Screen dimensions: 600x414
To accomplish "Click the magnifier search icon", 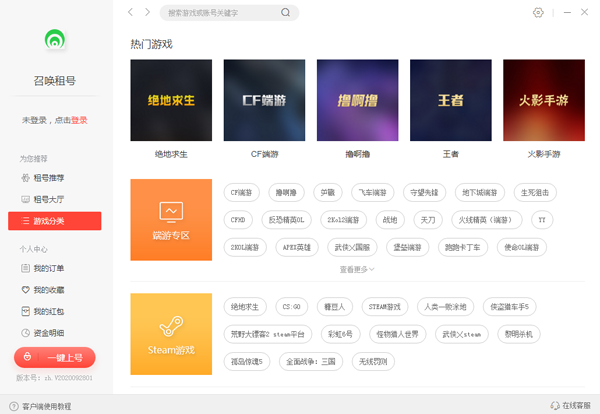I will point(285,13).
